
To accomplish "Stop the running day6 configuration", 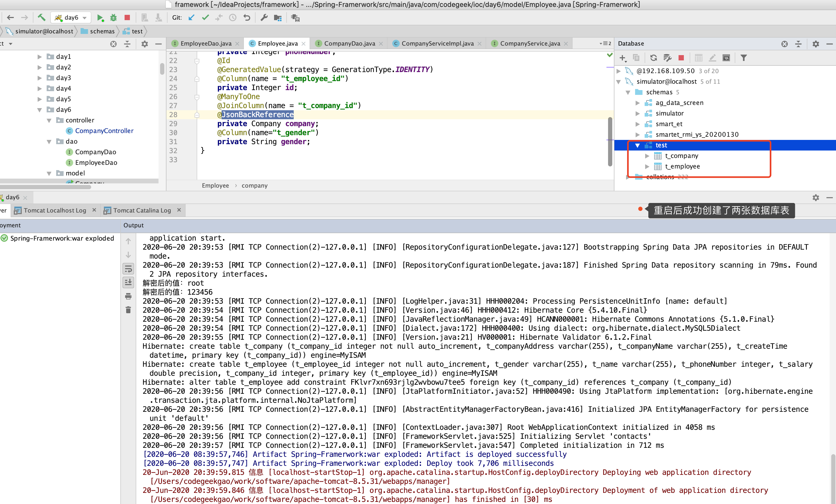I will [x=127, y=18].
